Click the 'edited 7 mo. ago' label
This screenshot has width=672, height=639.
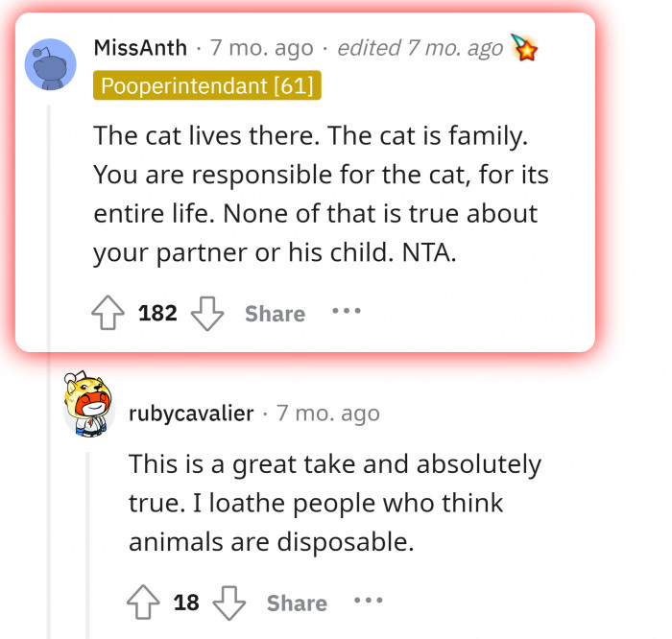[421, 47]
